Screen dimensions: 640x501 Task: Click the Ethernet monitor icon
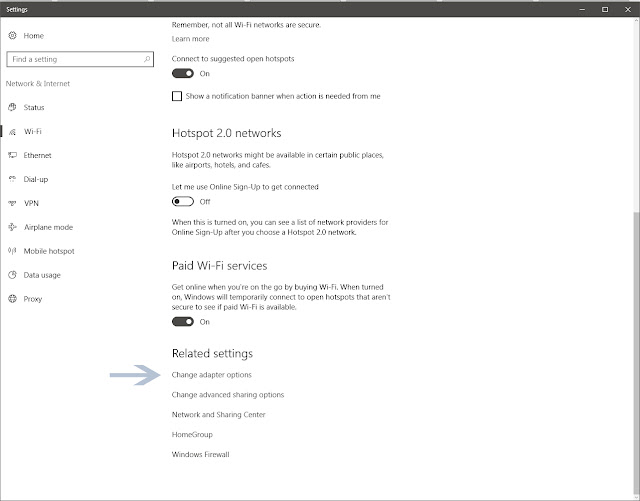pos(13,155)
